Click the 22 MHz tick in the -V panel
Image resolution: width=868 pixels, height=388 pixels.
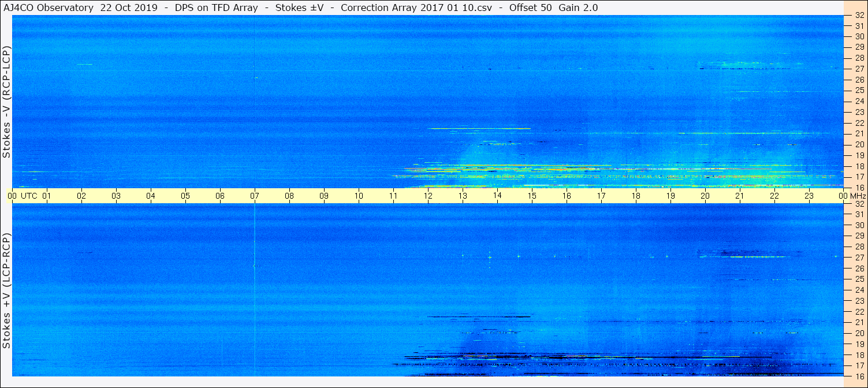click(859, 123)
